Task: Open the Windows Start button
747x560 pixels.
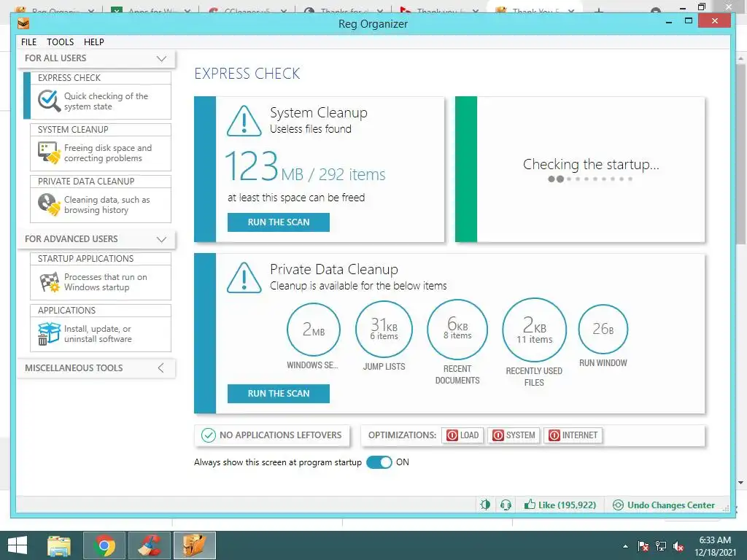Action: (x=18, y=545)
